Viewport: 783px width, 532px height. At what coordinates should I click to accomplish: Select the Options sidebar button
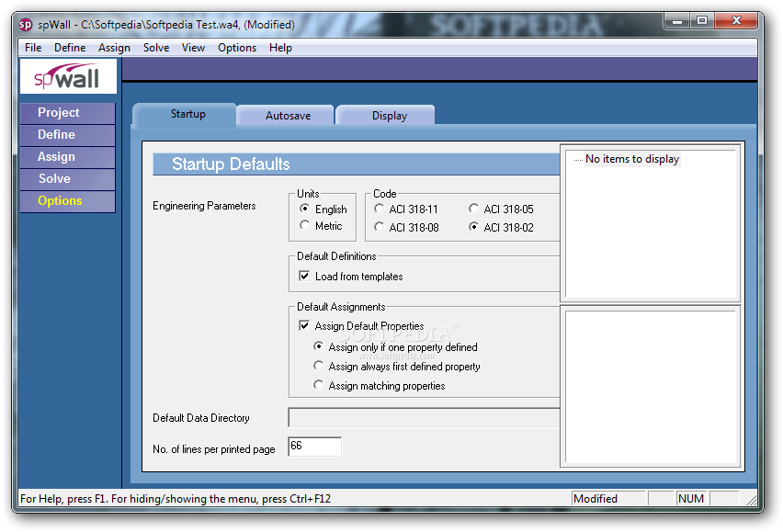click(x=68, y=200)
